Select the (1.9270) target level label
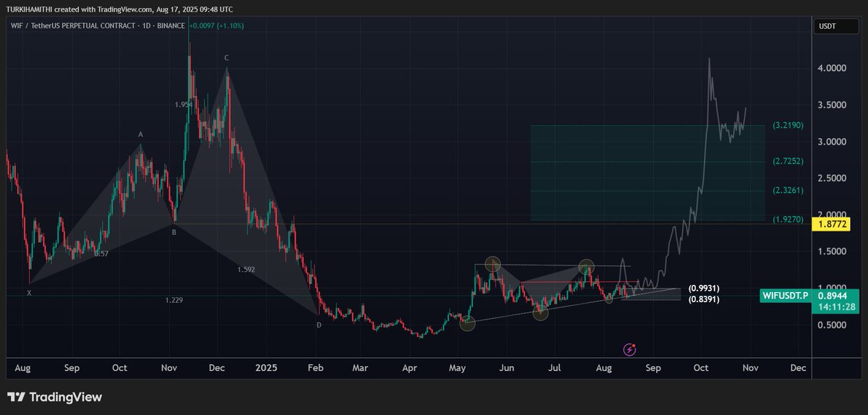The height and width of the screenshot is (415, 868). [788, 218]
